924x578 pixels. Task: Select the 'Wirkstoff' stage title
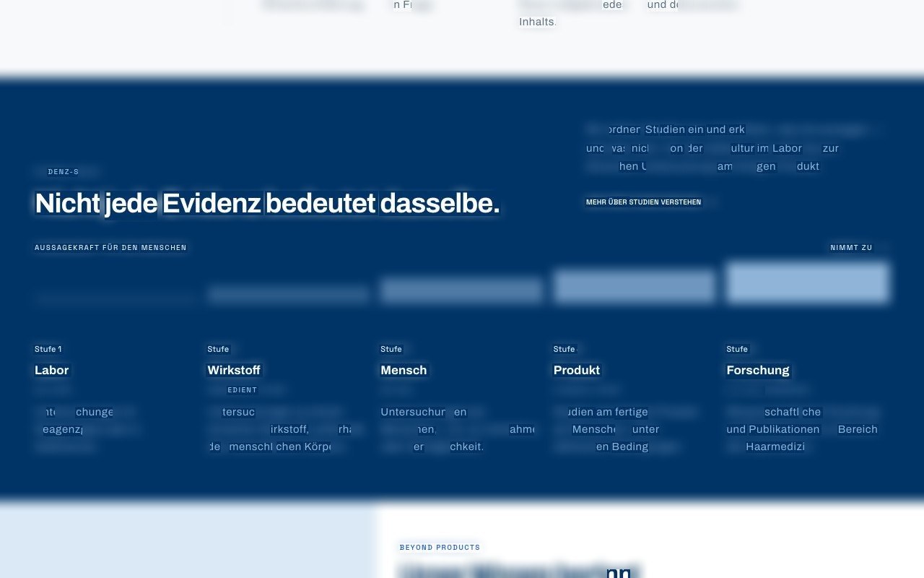(234, 370)
